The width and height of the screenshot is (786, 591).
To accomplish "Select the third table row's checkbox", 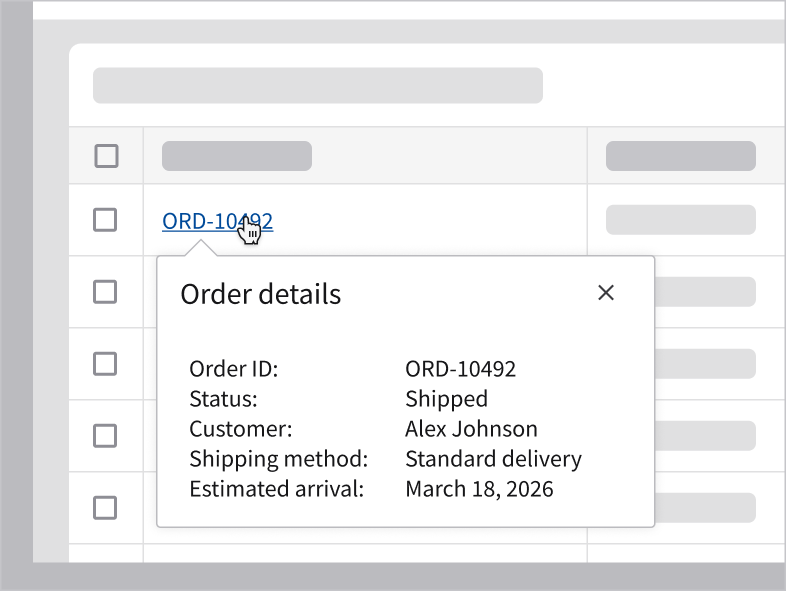I will point(105,364).
